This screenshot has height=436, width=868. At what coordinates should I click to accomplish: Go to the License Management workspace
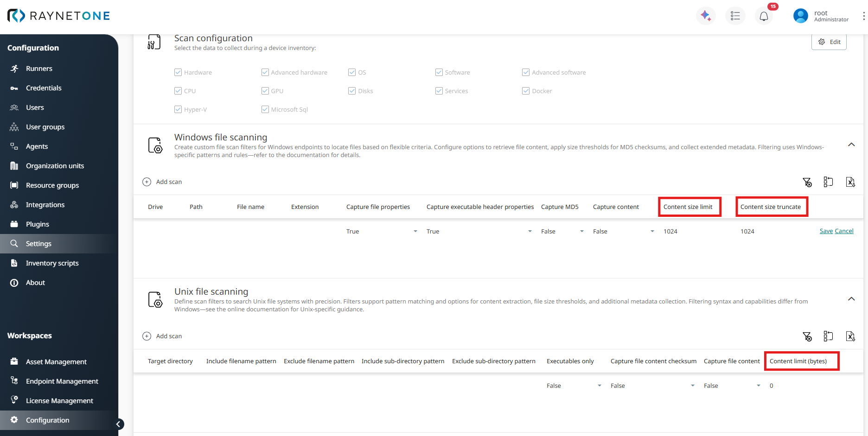[59, 401]
